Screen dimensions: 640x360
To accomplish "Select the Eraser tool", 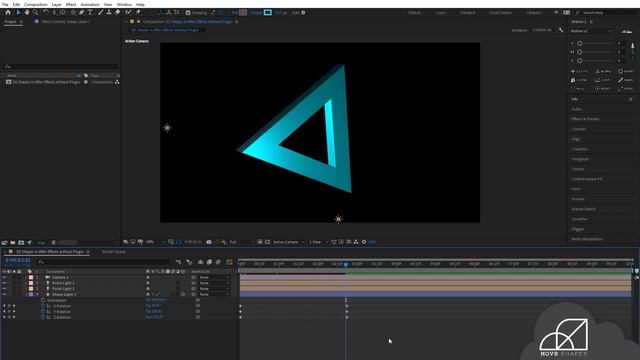I will click(x=118, y=13).
